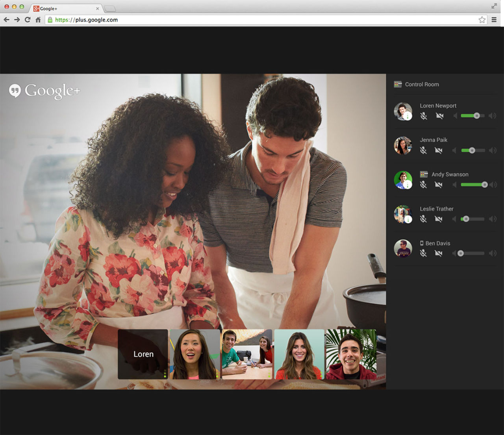Viewport: 504px width, 435px height.
Task: Click low volume speaker icon for Ben Davis
Action: click(454, 253)
